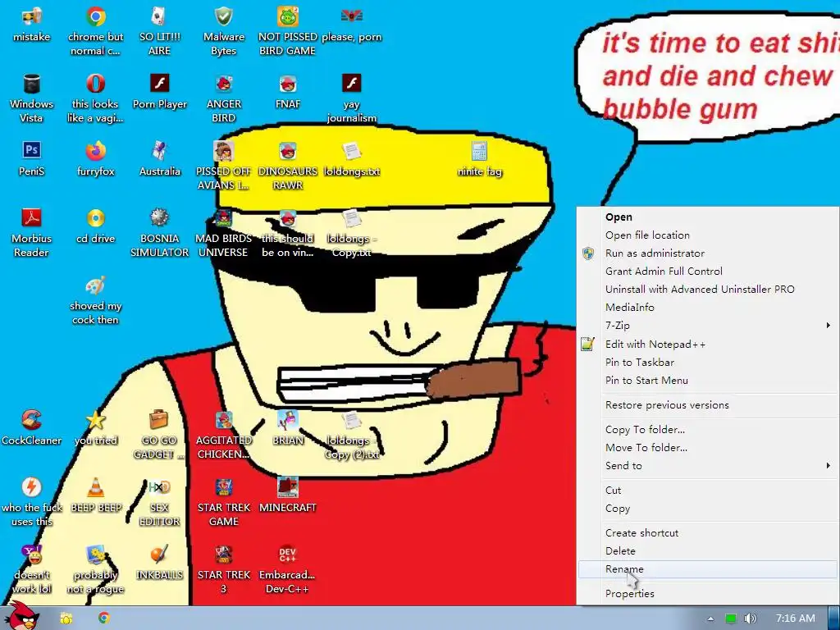Select the 'mistake' desktop icon

click(x=31, y=25)
